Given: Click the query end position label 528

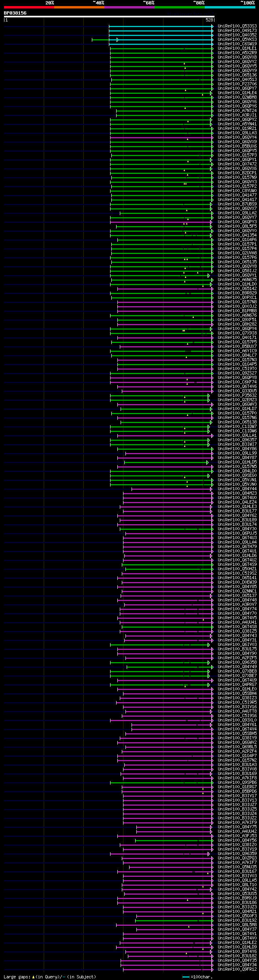Looking at the screenshot, I should click(x=209, y=20).
